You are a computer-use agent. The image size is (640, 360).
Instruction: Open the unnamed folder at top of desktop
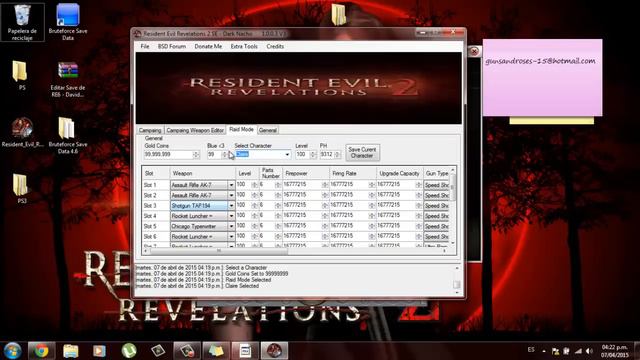click(x=338, y=15)
